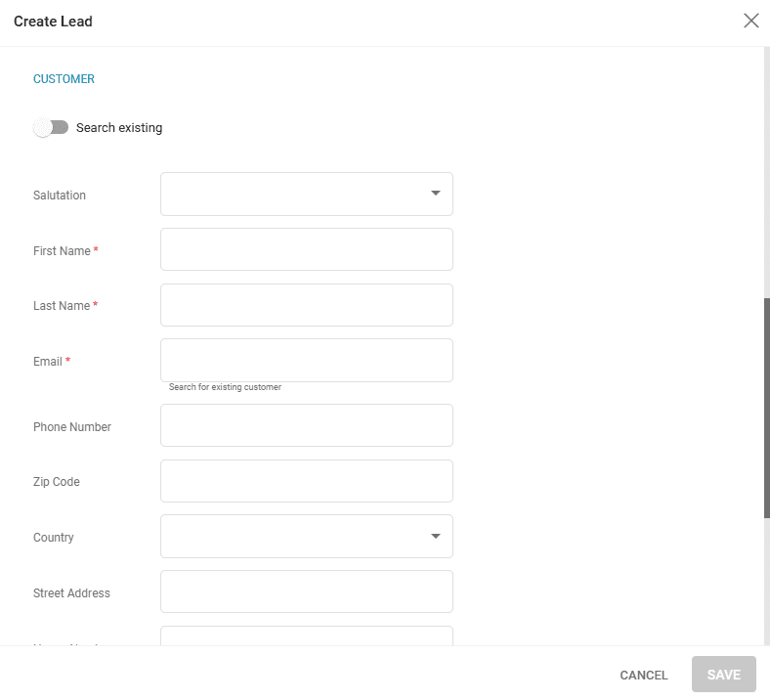Click the CUSTOMER section heading
The height and width of the screenshot is (700, 770).
[x=64, y=79]
